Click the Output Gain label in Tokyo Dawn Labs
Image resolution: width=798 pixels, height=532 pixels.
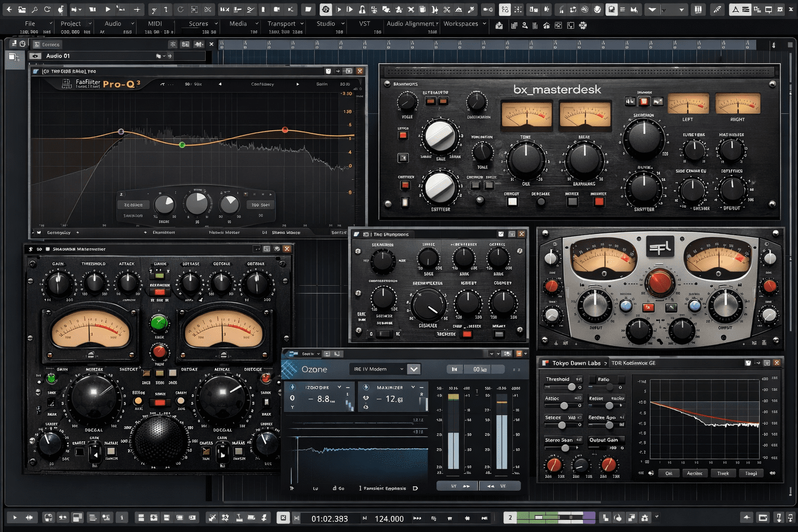point(604,440)
